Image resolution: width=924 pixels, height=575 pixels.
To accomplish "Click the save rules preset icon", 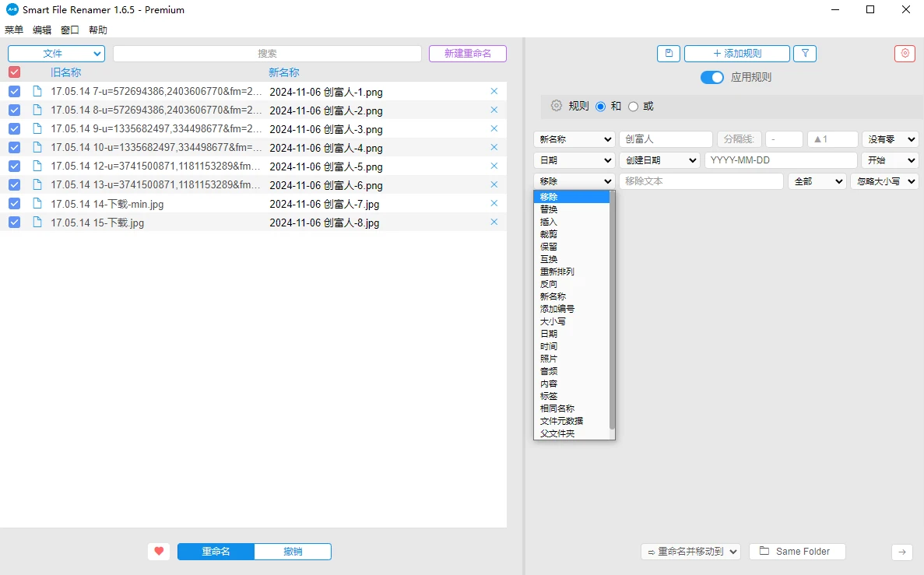I will click(x=668, y=53).
